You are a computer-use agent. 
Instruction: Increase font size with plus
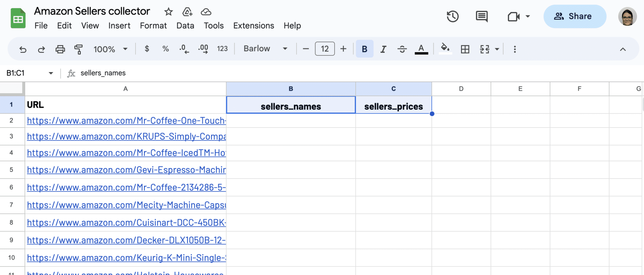(343, 49)
